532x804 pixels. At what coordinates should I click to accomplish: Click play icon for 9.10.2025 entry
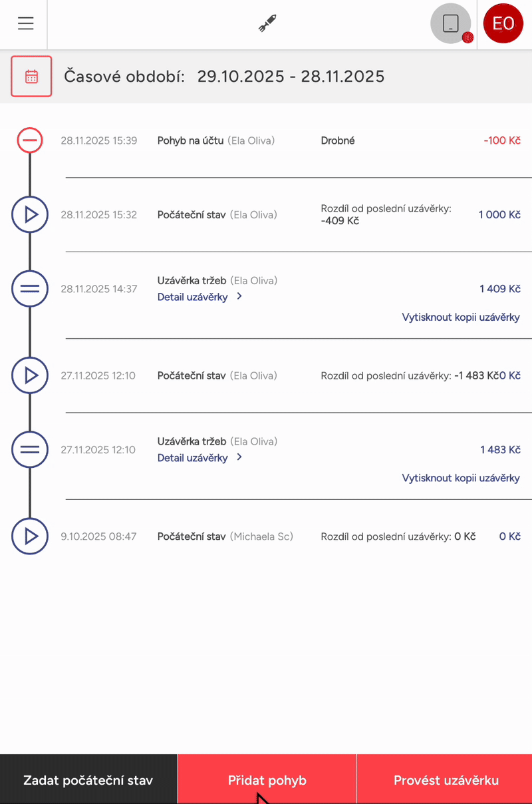click(x=30, y=536)
